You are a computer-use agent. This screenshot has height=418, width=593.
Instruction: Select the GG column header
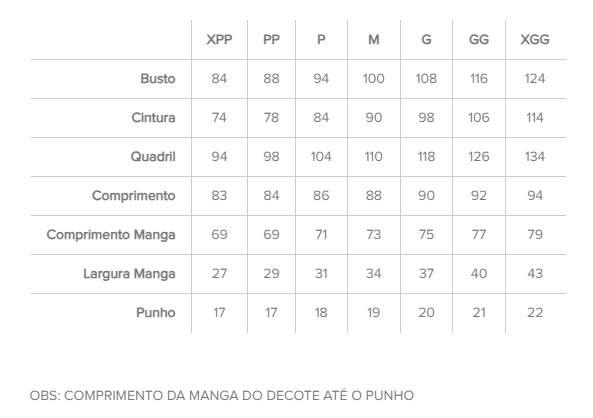tap(479, 39)
